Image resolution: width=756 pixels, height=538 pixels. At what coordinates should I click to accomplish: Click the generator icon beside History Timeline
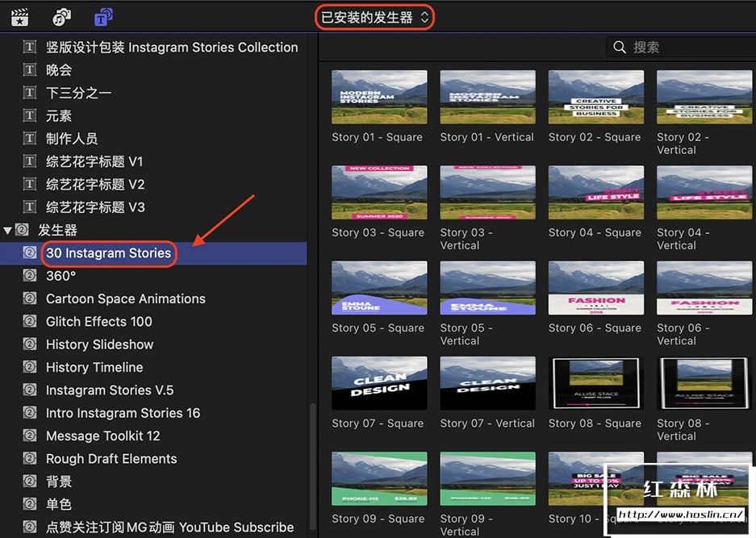[29, 367]
